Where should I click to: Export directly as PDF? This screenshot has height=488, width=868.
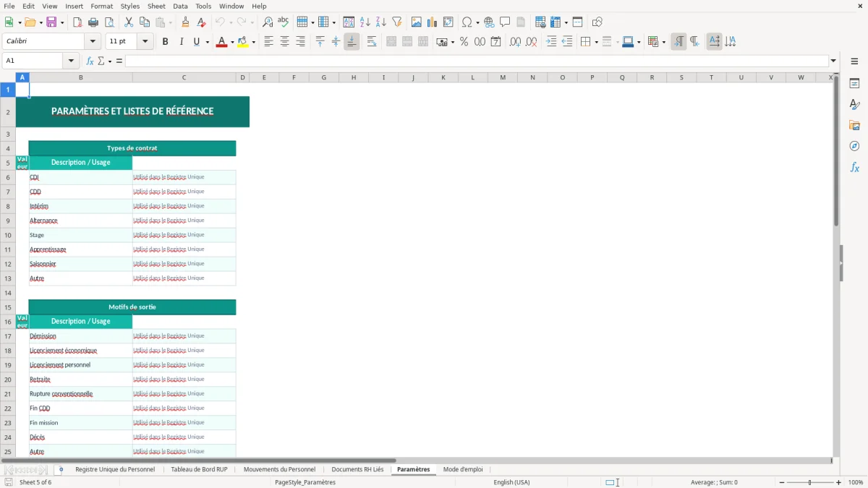pyautogui.click(x=77, y=22)
